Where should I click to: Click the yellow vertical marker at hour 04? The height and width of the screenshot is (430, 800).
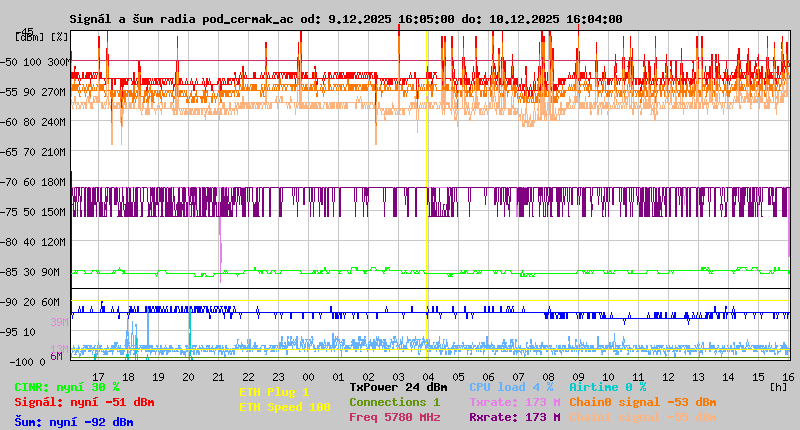coord(427,194)
